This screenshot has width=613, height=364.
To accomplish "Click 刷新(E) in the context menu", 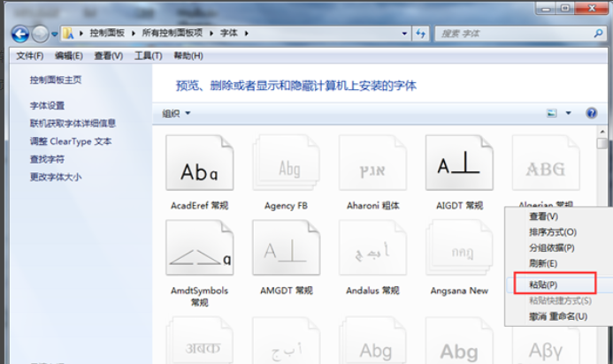I will [x=542, y=263].
